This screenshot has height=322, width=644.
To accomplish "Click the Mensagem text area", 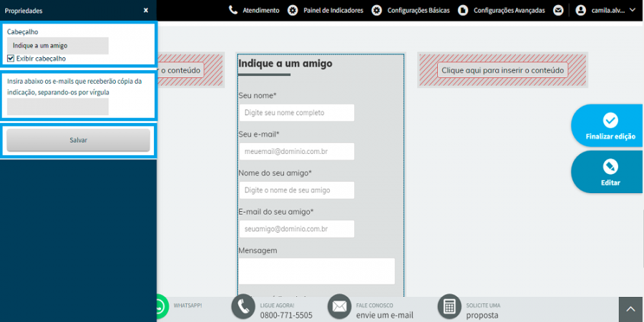I will (317, 271).
